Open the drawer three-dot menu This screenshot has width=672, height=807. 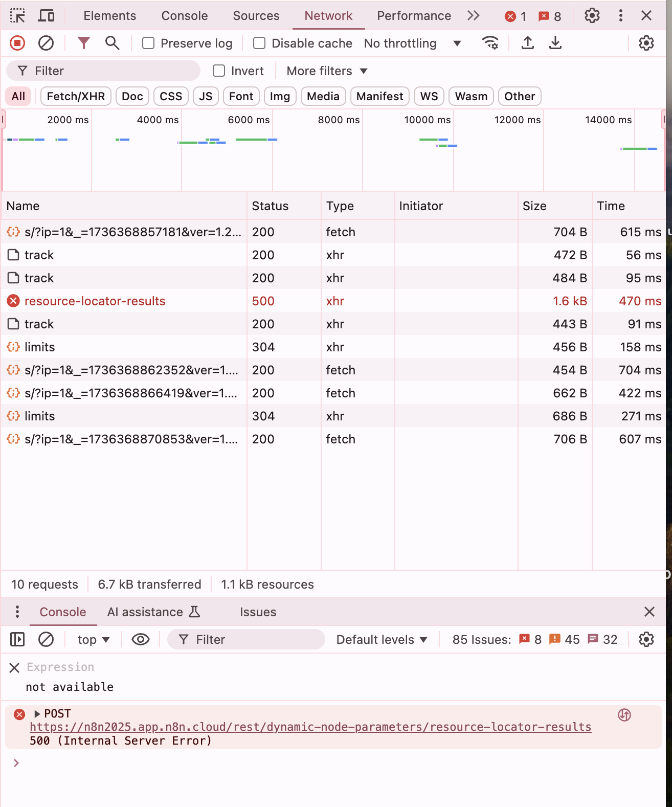17,612
